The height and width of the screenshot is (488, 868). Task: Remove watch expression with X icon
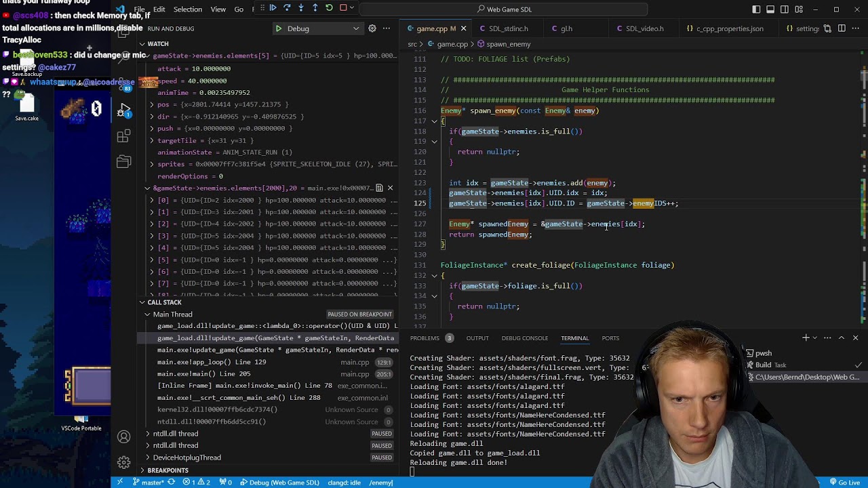[x=390, y=188]
